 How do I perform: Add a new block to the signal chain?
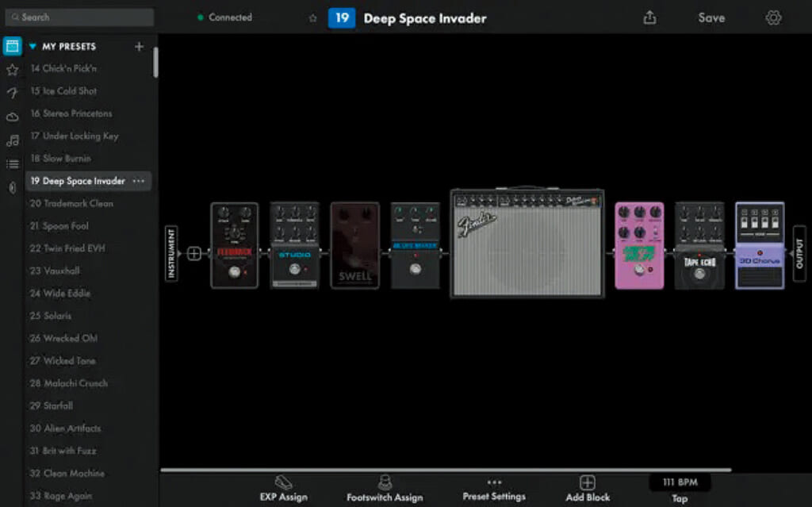(587, 486)
